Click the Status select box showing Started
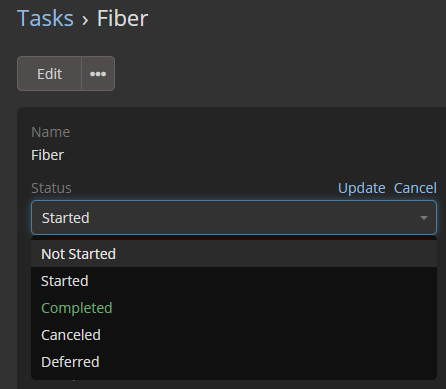446x389 pixels. point(234,218)
